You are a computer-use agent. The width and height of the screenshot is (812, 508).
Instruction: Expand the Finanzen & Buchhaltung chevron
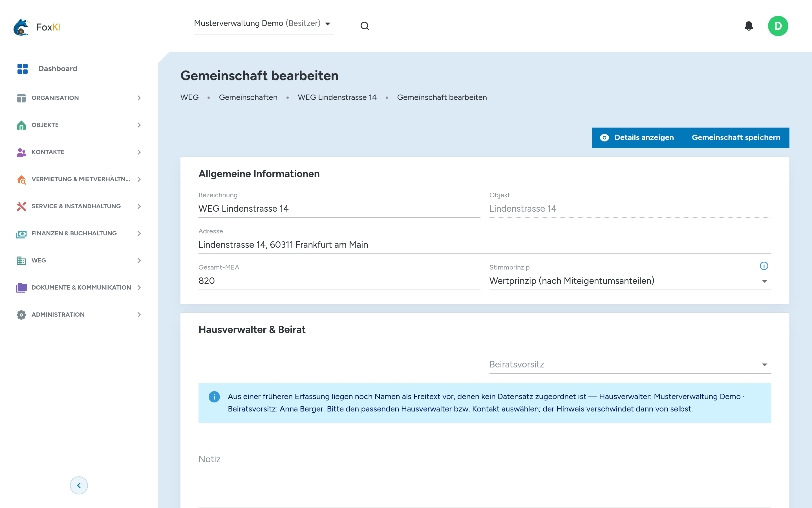pos(139,233)
